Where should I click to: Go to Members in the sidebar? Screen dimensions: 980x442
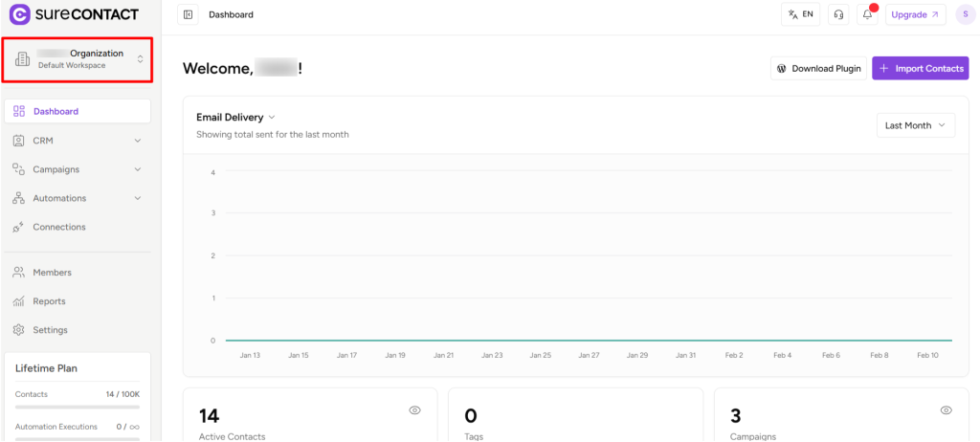[52, 273]
